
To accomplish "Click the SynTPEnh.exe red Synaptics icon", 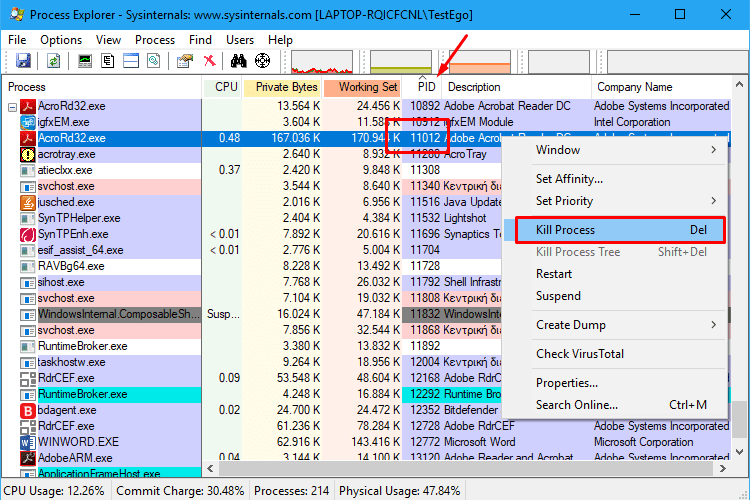I will click(x=28, y=234).
